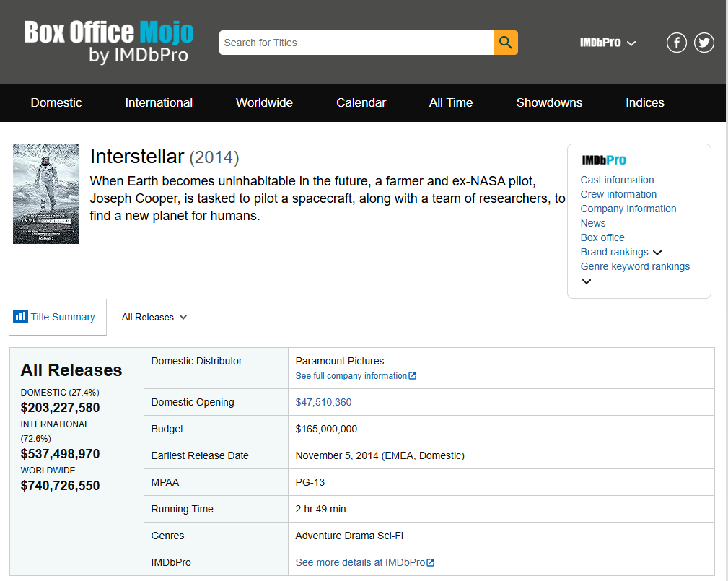Click the Genres row label
Screen dimensions: 728x581
tap(167, 536)
